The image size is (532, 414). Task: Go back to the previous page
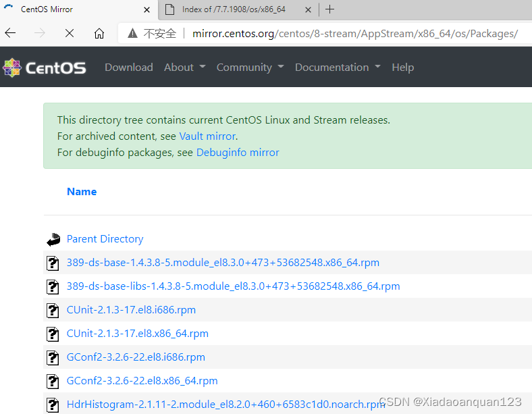11,33
